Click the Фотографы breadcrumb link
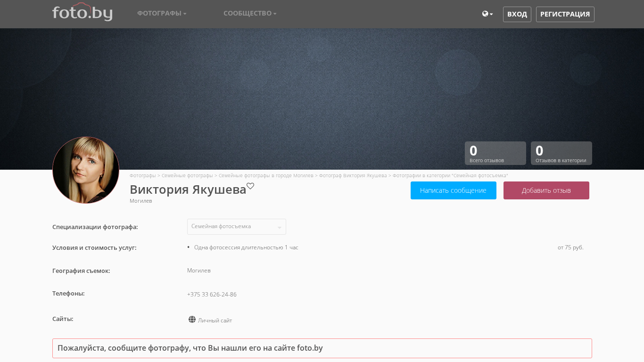Screen dimensions: 644x362 (142, 175)
